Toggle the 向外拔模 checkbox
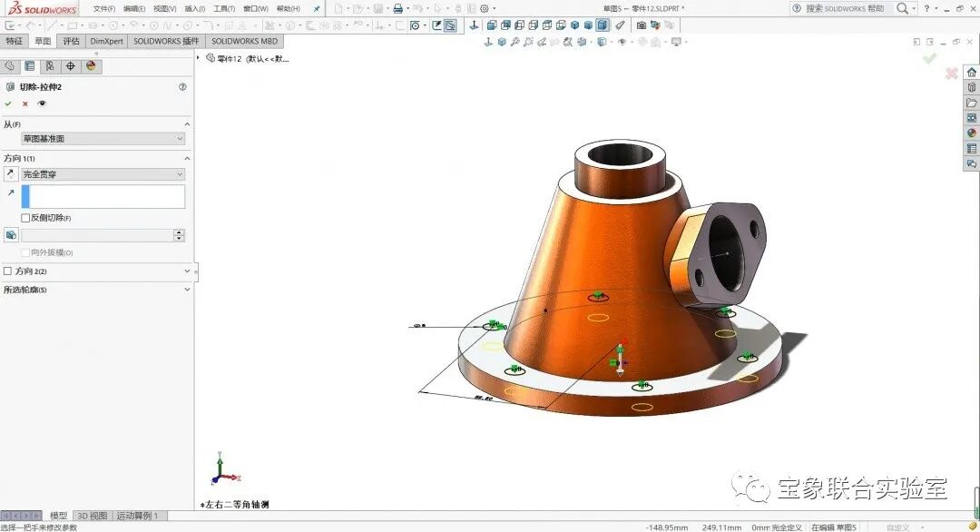This screenshot has width=980, height=532. (25, 252)
